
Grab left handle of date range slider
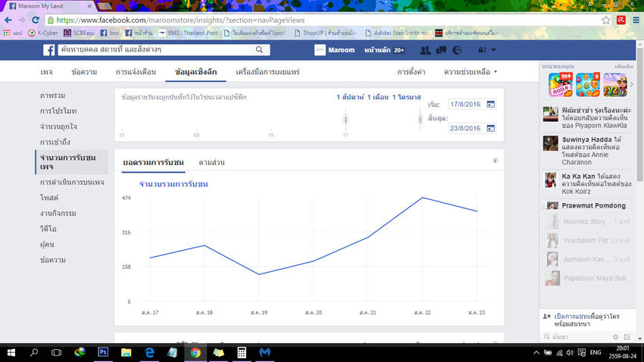pyautogui.click(x=345, y=120)
